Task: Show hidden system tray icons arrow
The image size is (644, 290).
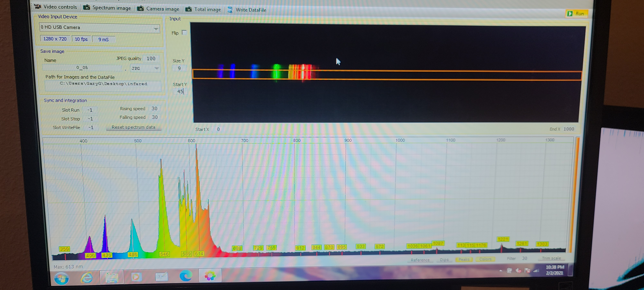Action: [x=501, y=270]
